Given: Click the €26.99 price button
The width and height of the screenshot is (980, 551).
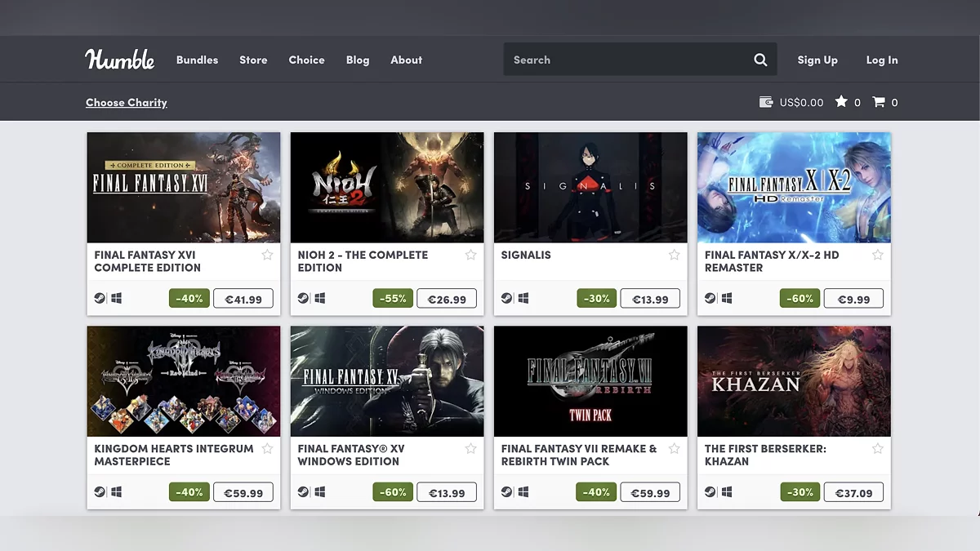Looking at the screenshot, I should 447,299.
